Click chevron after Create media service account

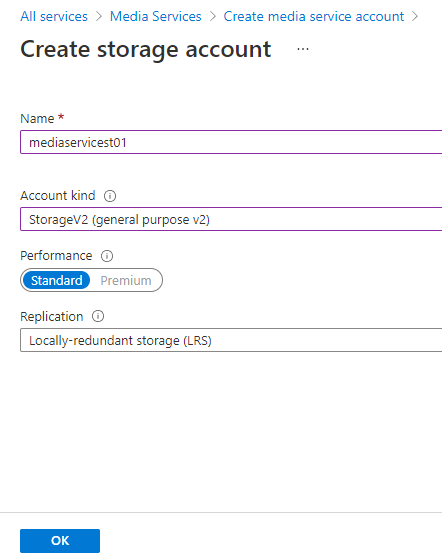415,16
